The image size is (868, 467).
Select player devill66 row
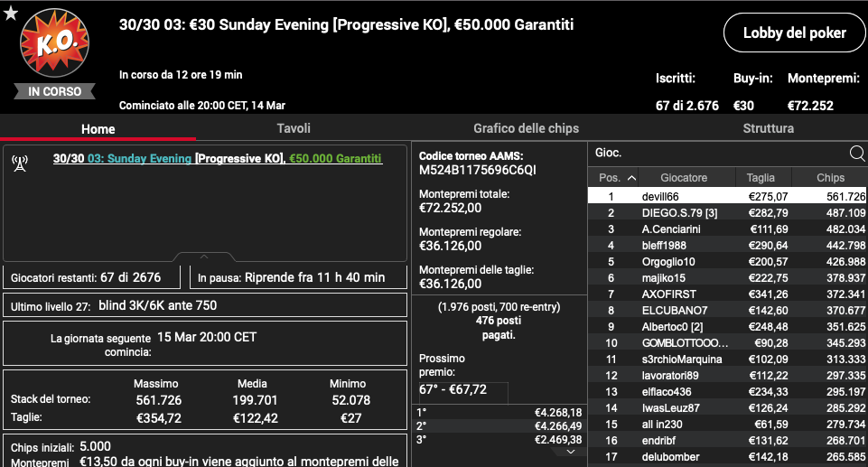pos(727,196)
